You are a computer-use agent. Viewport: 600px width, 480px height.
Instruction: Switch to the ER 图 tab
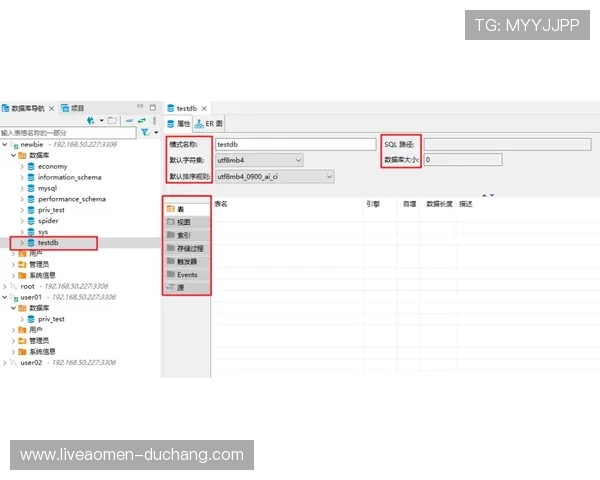[201, 124]
